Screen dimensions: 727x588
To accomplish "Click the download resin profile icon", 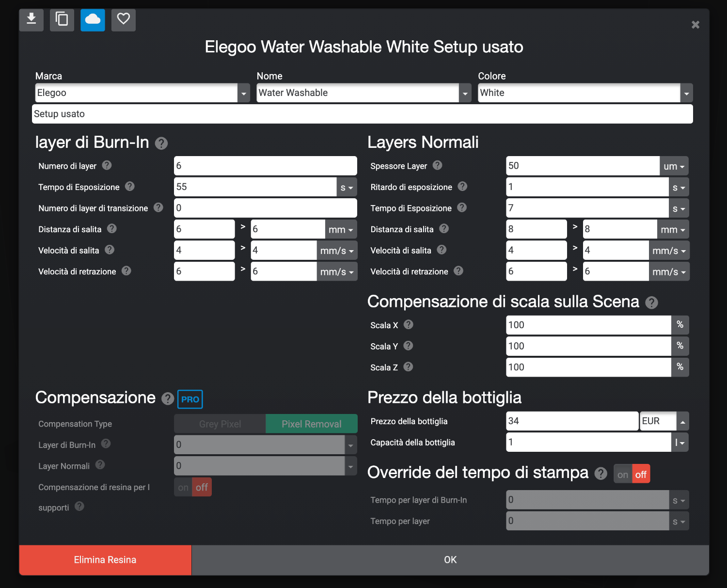I will [32, 19].
